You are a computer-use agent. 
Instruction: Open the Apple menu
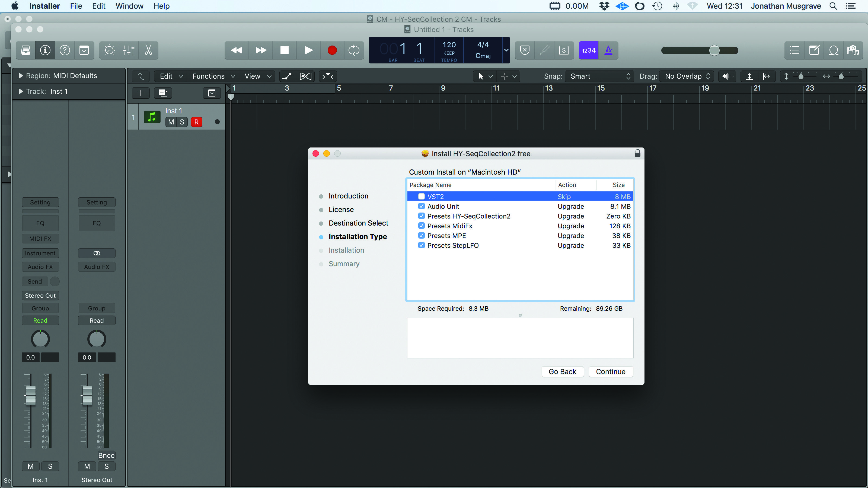coord(15,6)
